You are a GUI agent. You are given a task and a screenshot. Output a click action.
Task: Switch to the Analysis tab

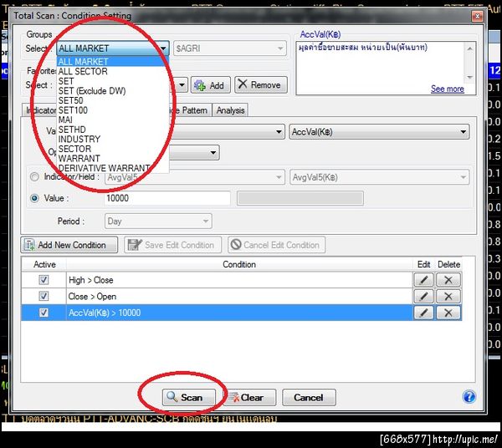coord(230,110)
